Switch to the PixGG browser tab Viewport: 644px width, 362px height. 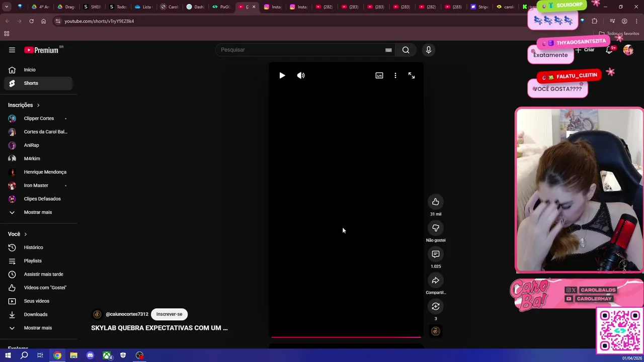(221, 7)
